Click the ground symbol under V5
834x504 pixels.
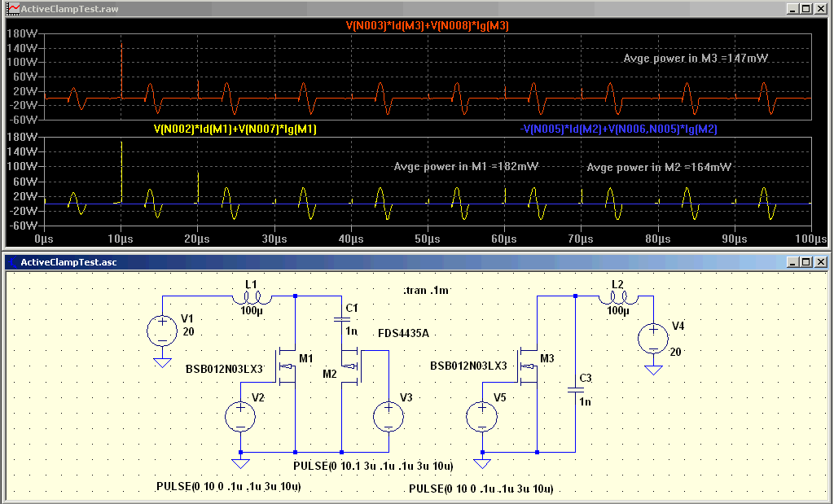click(x=482, y=463)
